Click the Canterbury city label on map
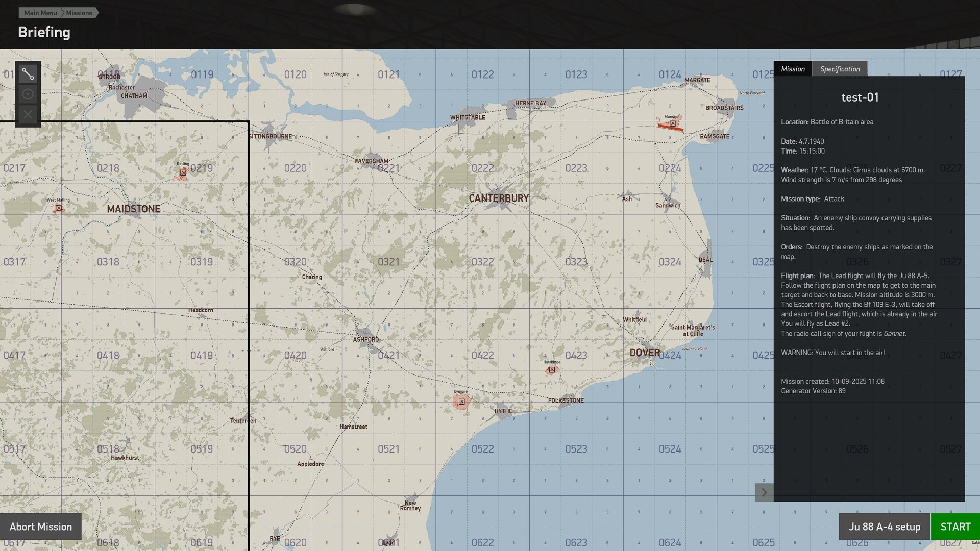 pos(499,198)
